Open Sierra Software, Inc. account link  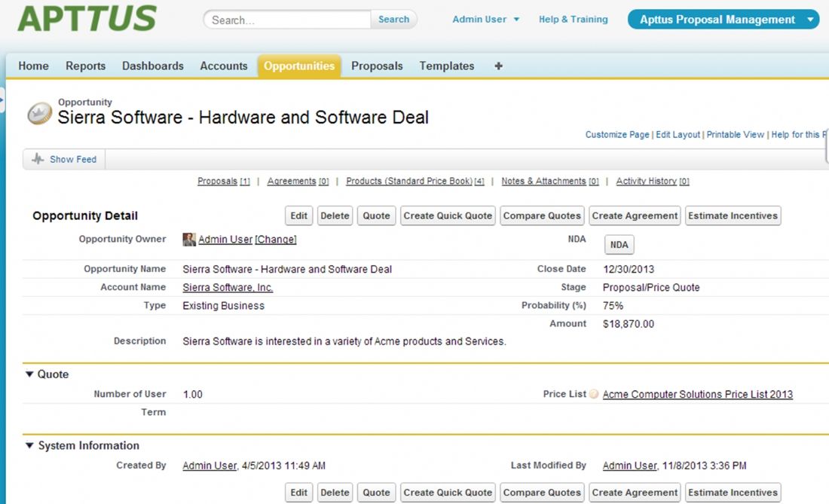click(x=228, y=287)
